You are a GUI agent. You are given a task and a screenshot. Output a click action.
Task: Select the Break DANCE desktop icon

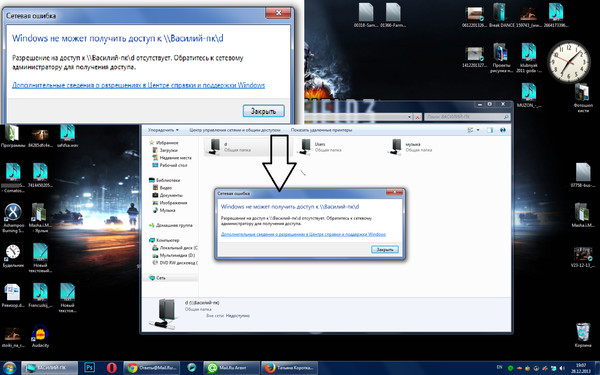pos(501,15)
